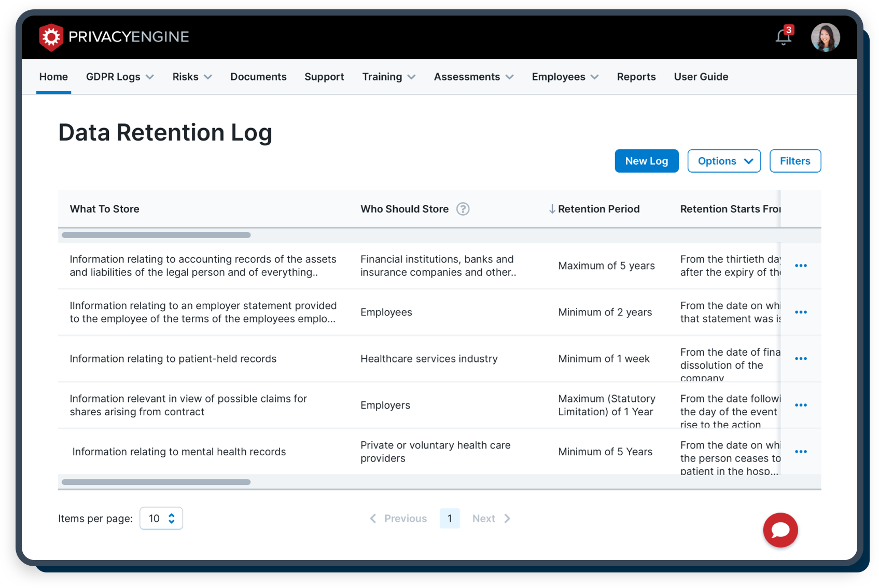Create a New Log
Image resolution: width=879 pixels, height=588 pixels.
point(646,161)
